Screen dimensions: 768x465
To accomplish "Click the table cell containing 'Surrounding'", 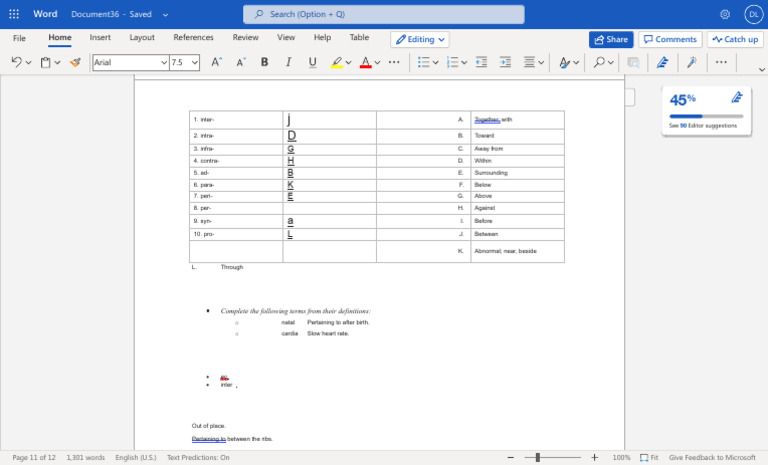I will [518, 173].
